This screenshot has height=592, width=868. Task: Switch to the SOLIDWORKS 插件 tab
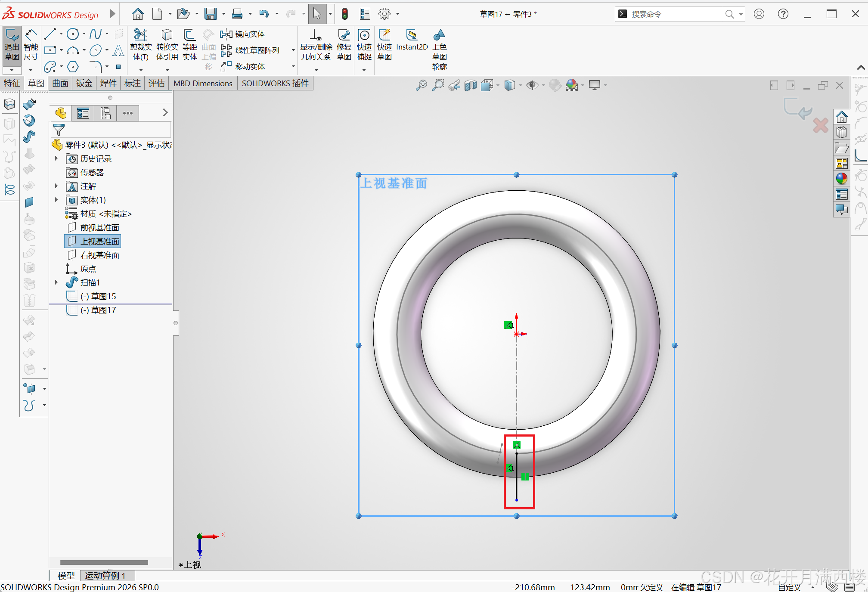(x=275, y=83)
